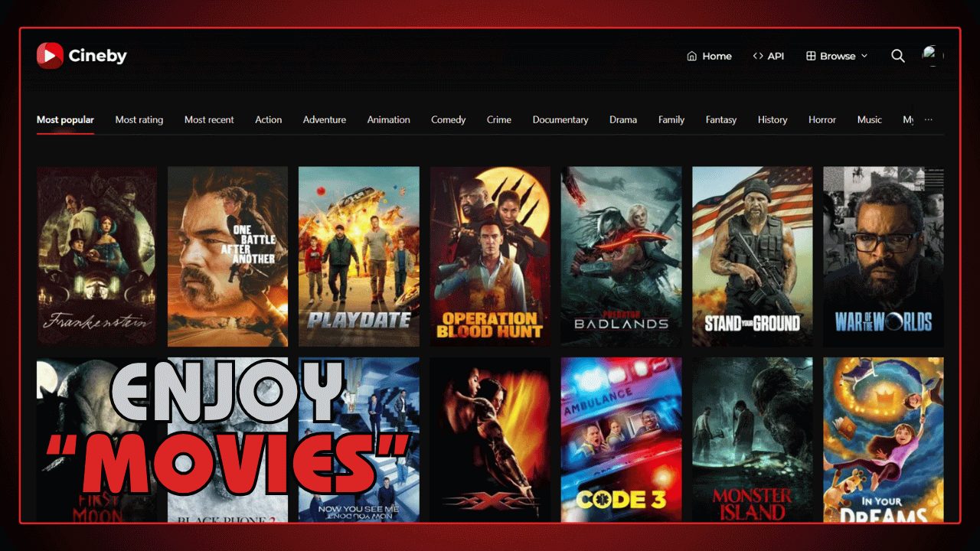
Task: Click the War of the Worlds poster
Action: click(883, 256)
